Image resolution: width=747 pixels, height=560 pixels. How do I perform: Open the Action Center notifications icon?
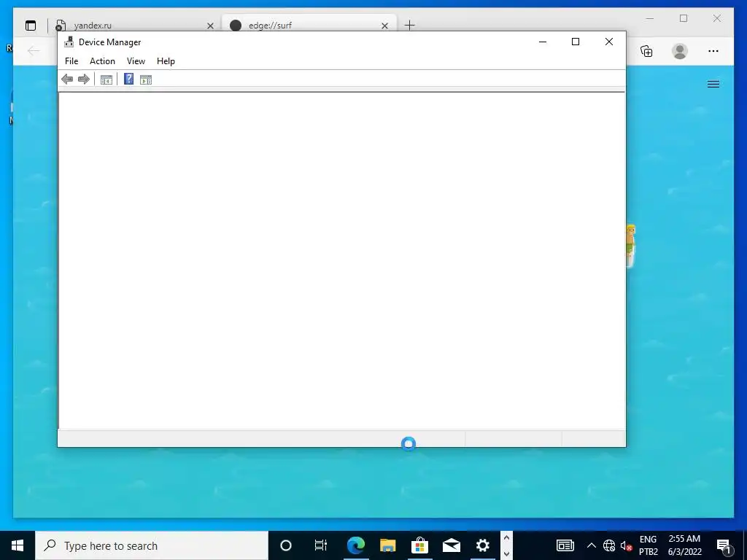pyautogui.click(x=724, y=545)
